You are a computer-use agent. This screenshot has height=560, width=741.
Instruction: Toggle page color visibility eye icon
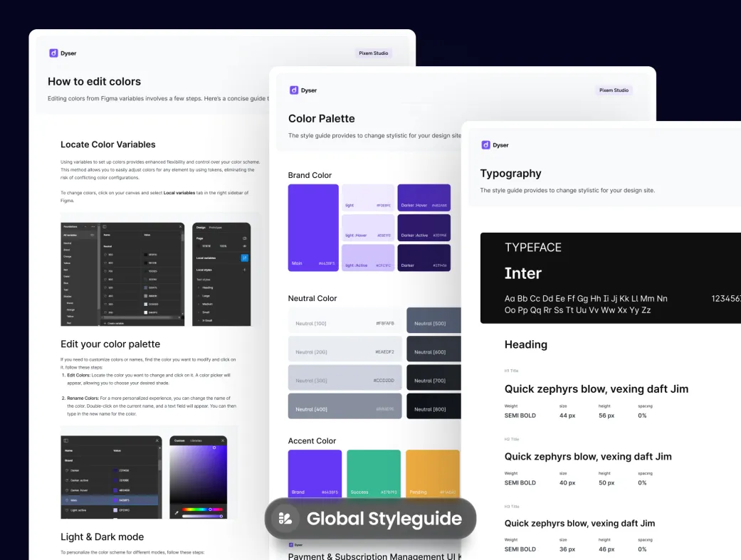245,245
